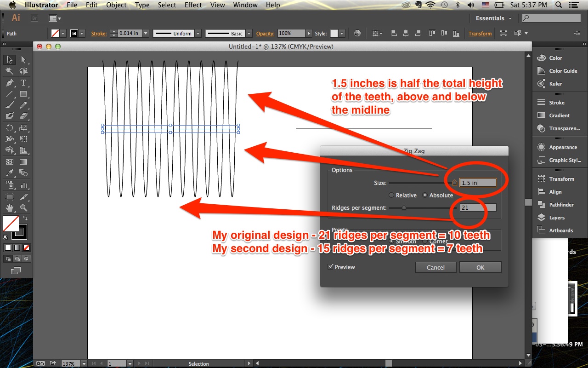This screenshot has width=588, height=368.
Task: Select the Lasso tool
Action: (23, 71)
